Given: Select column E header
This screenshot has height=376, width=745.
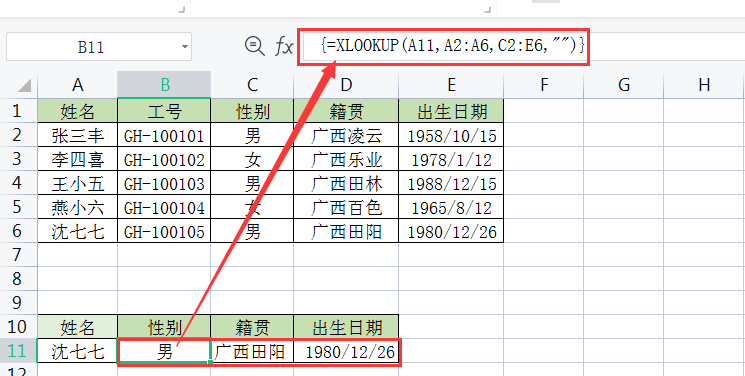Looking at the screenshot, I should (451, 85).
